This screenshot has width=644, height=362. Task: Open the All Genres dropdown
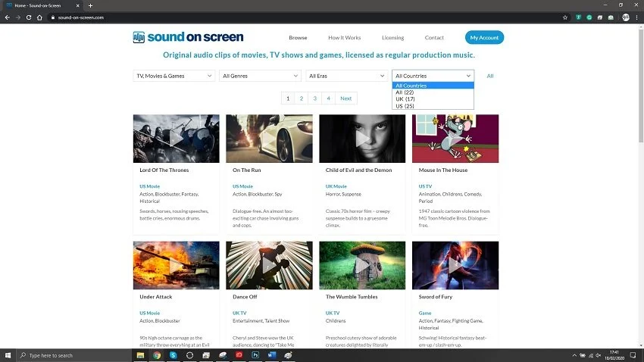[261, 76]
